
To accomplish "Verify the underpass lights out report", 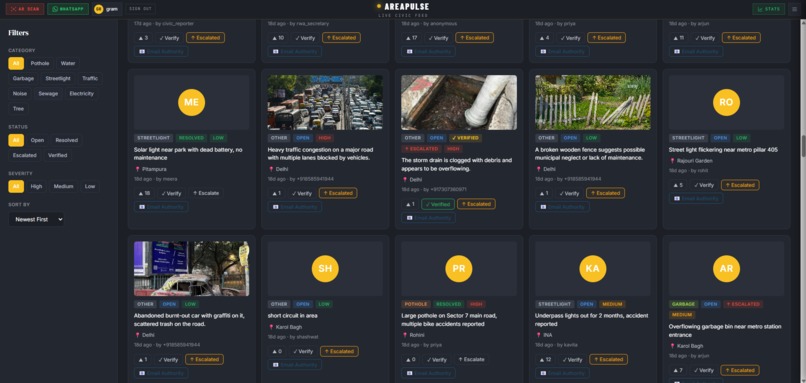I will 572,359.
